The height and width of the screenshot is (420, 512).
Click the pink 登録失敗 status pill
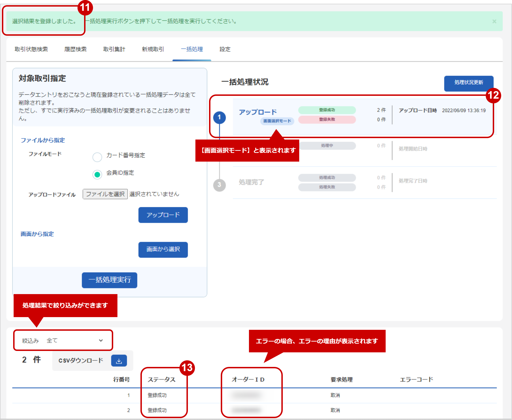click(327, 120)
